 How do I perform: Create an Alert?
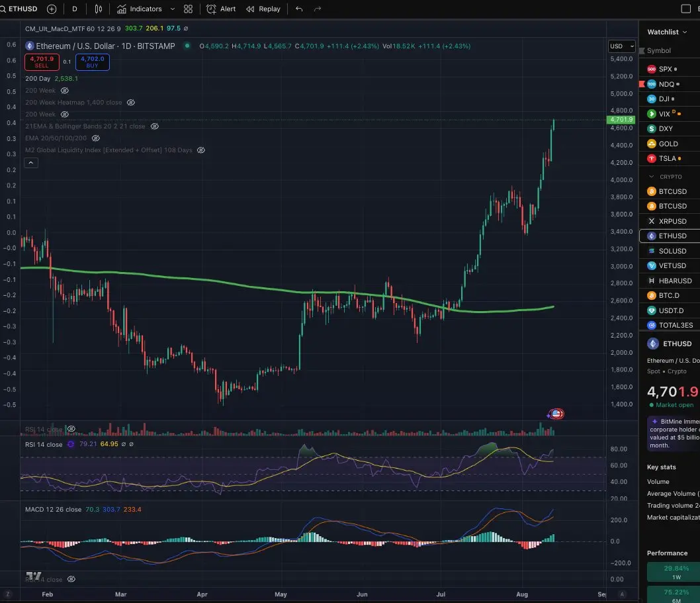click(221, 9)
